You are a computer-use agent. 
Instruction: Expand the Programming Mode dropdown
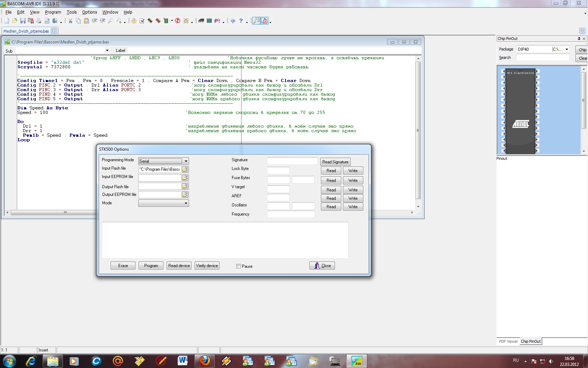point(186,161)
